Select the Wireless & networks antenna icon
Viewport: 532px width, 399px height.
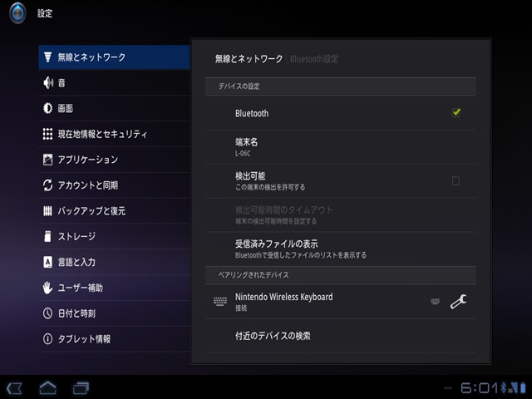click(x=48, y=57)
